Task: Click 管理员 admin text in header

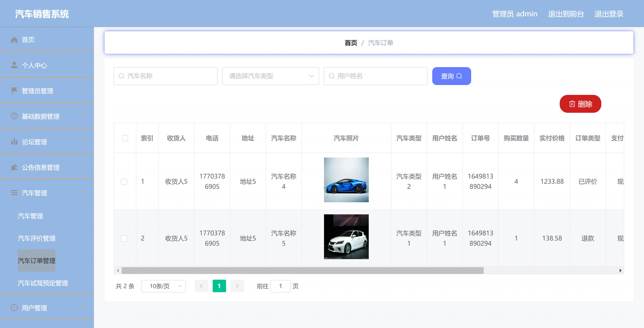Action: [x=515, y=14]
